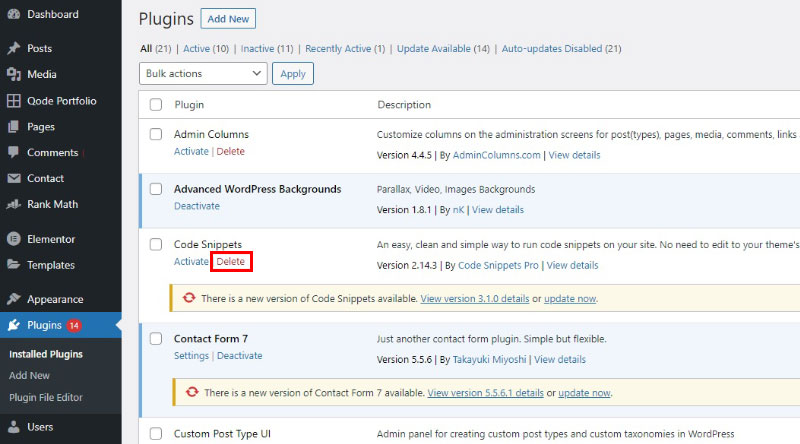Check the Contact Form 7 checkbox
800x444 pixels.
156,338
